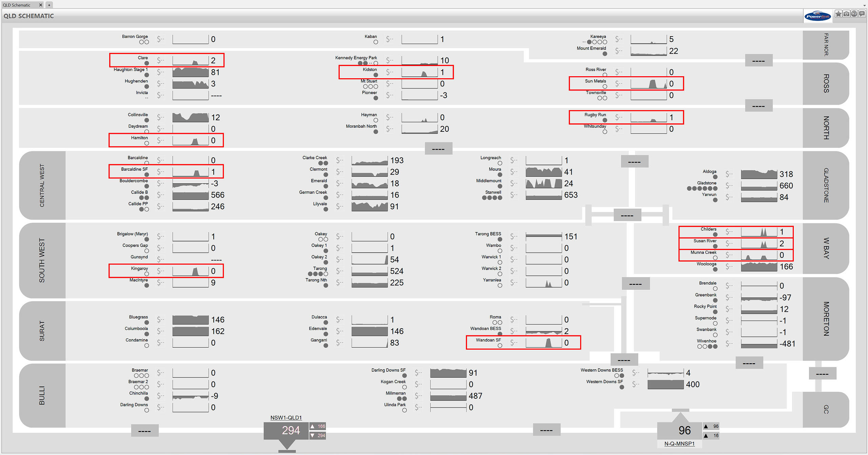
Task: Click the Powerlink logo
Action: click(x=817, y=16)
